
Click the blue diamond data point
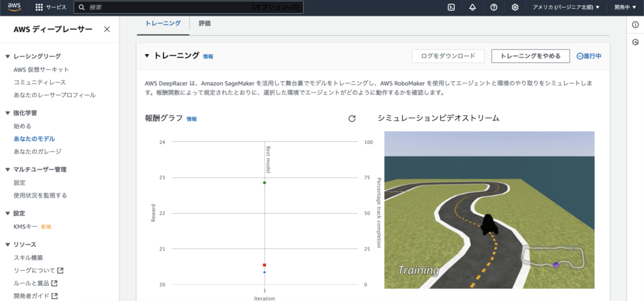click(x=265, y=272)
